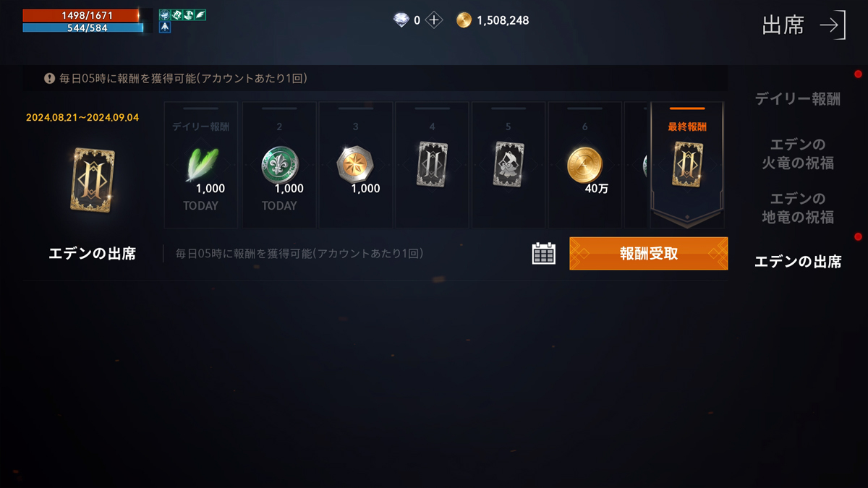Select the エデンの出席 tab in the sidebar
This screenshot has width=868, height=488.
coord(798,262)
